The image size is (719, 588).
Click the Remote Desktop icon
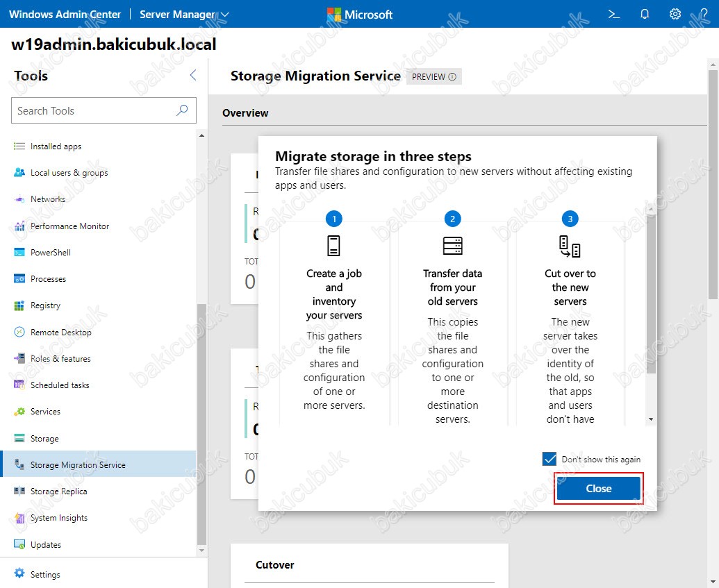click(x=19, y=332)
